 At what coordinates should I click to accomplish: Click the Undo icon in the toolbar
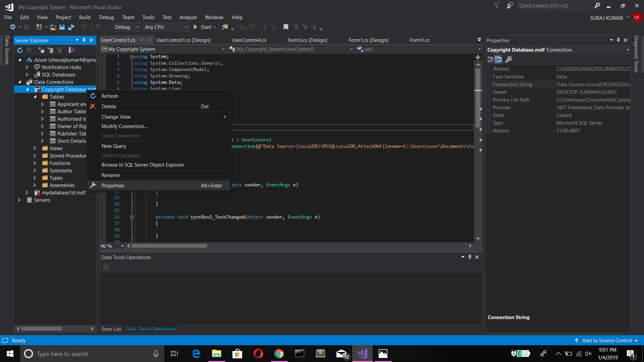(84, 27)
